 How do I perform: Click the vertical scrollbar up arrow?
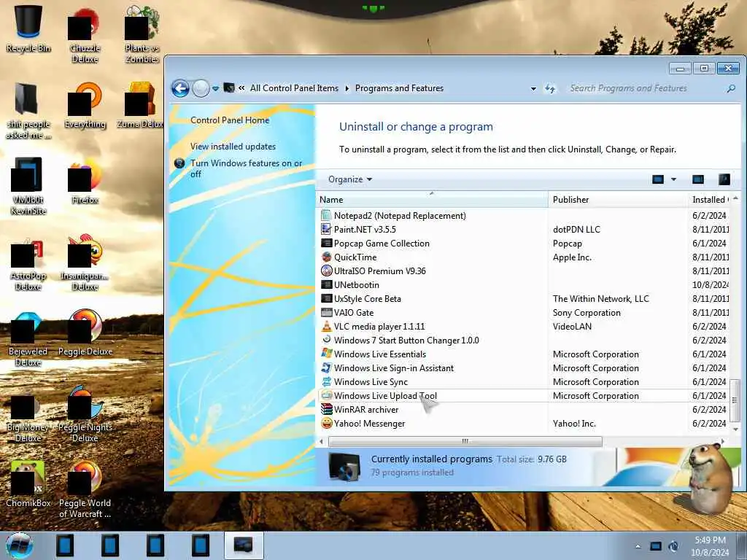[735, 198]
